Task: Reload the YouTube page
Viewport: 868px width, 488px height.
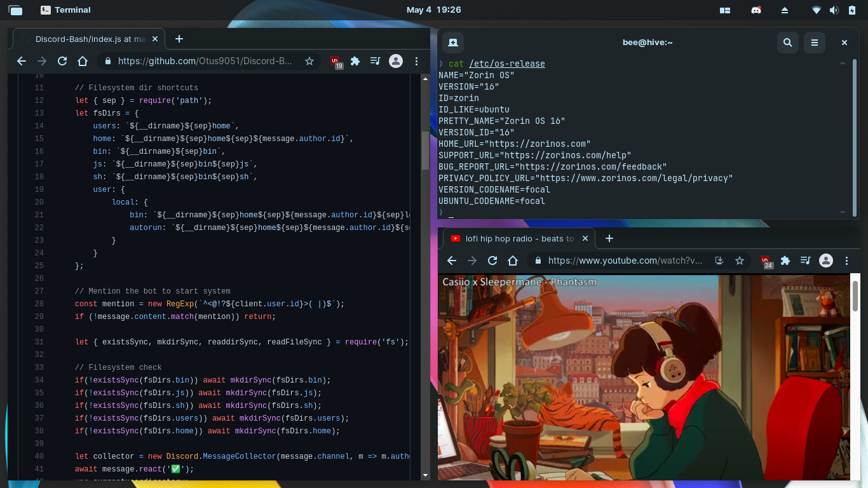Action: tap(492, 261)
